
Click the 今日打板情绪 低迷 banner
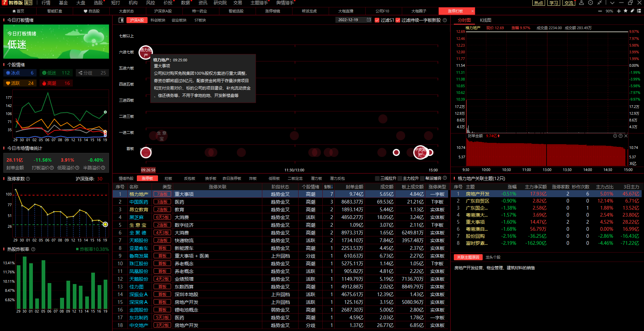click(56, 42)
